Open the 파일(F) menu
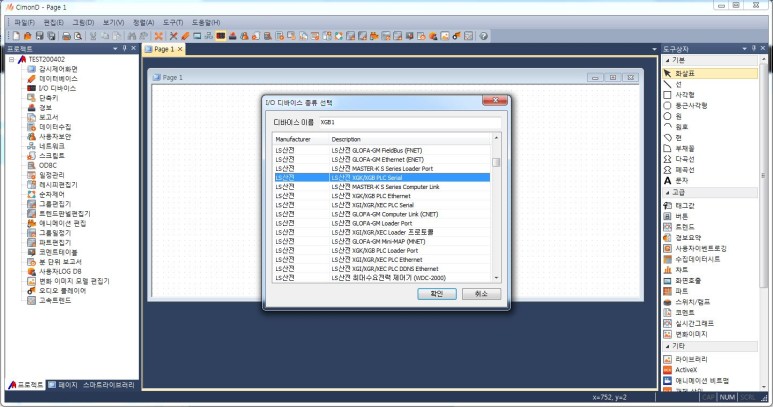773x407 pixels. coord(24,23)
